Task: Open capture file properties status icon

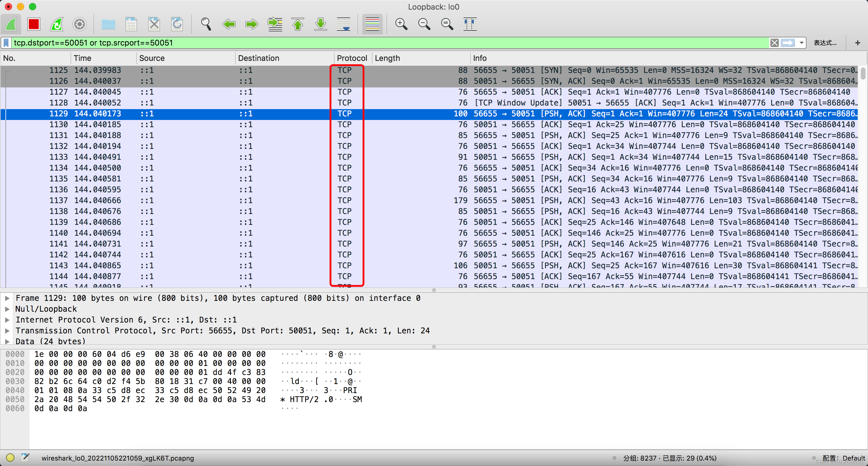Action: 25,458
